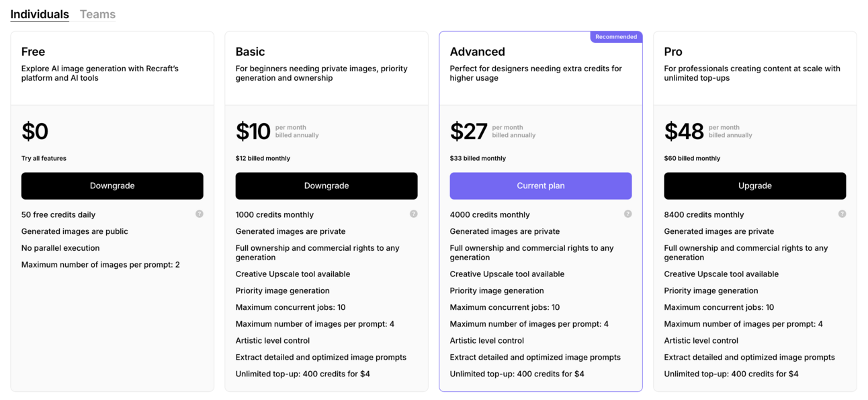Click help icon beside 1000 credits monthly
This screenshot has height=400, width=868.
click(414, 214)
